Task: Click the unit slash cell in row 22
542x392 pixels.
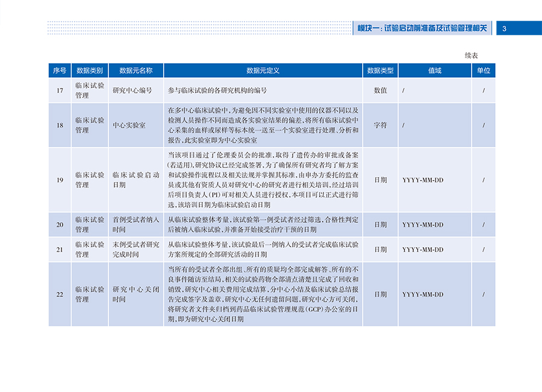Action: coord(484,294)
